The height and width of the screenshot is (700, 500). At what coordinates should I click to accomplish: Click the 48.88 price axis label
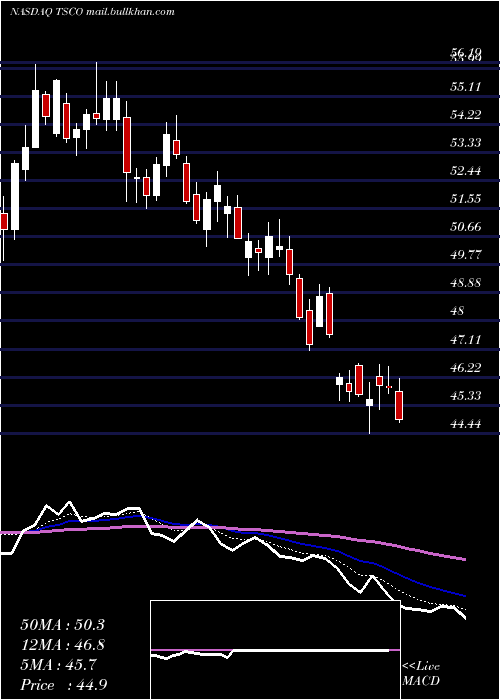466,283
